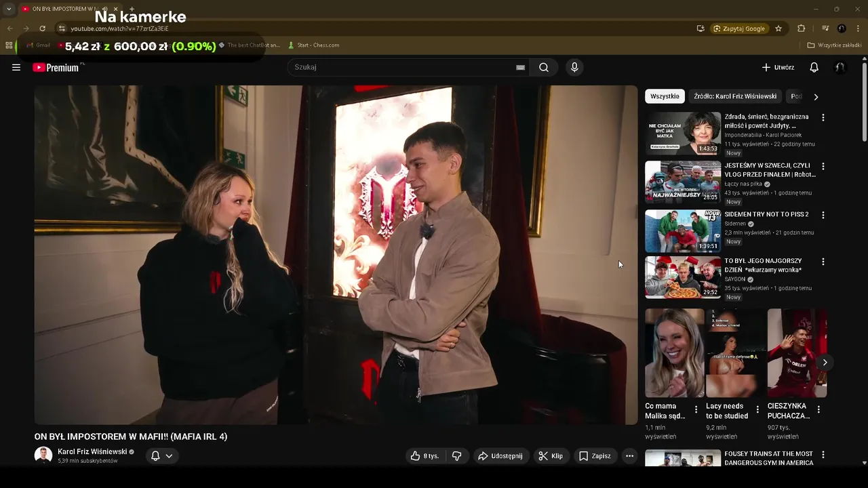This screenshot has height=488, width=868.
Task: Open the YouTube account avatar menu
Action: pyautogui.click(x=840, y=67)
